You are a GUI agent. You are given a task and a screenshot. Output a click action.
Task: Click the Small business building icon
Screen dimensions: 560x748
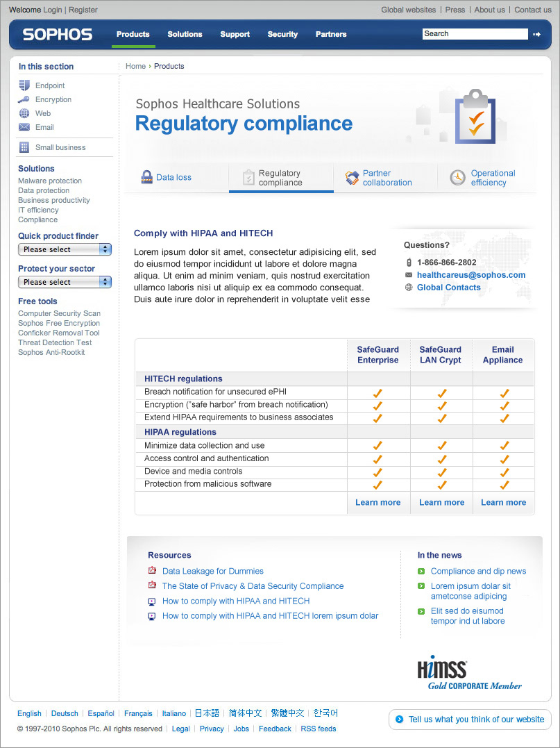pos(24,147)
